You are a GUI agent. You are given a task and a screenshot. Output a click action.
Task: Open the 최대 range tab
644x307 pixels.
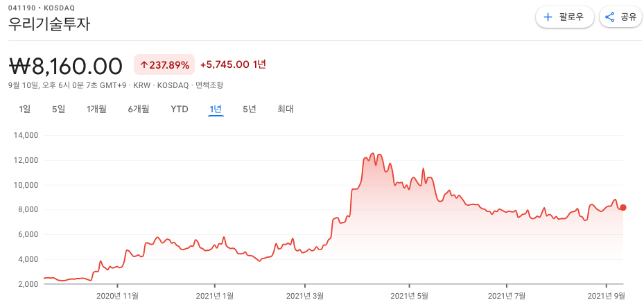point(285,109)
